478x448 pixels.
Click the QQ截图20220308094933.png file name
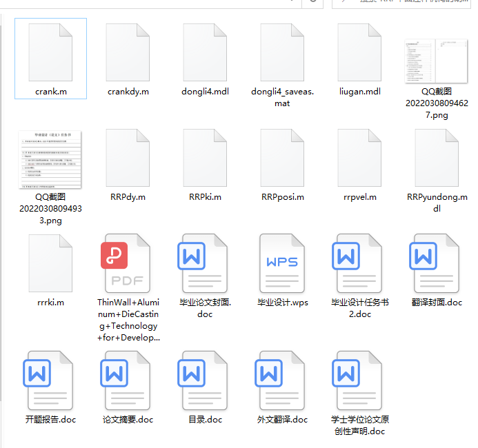coord(50,208)
